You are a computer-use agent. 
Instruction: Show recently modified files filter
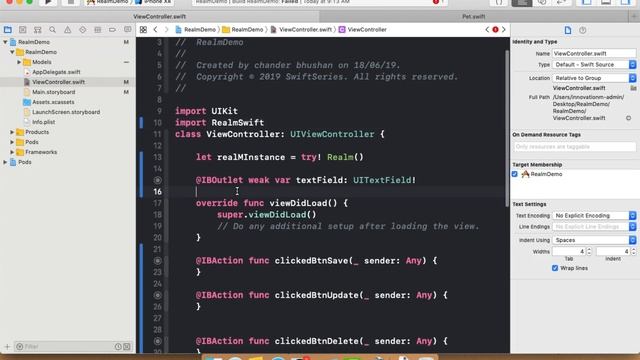click(x=118, y=347)
